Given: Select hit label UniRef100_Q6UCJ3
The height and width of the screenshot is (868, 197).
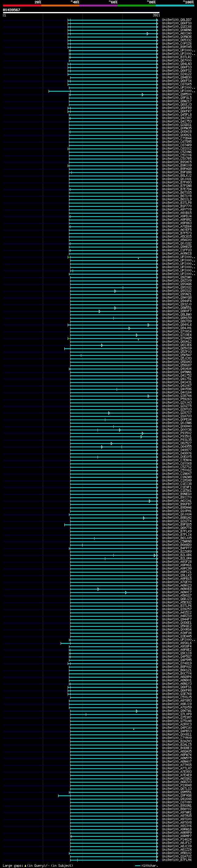Looking at the screenshot, I should (177, 104).
